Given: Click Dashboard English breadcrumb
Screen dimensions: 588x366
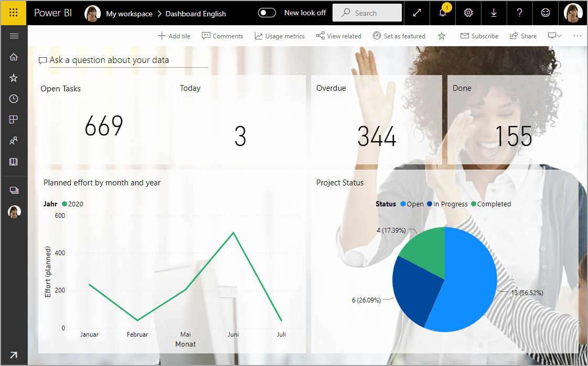Looking at the screenshot, I should [196, 14].
